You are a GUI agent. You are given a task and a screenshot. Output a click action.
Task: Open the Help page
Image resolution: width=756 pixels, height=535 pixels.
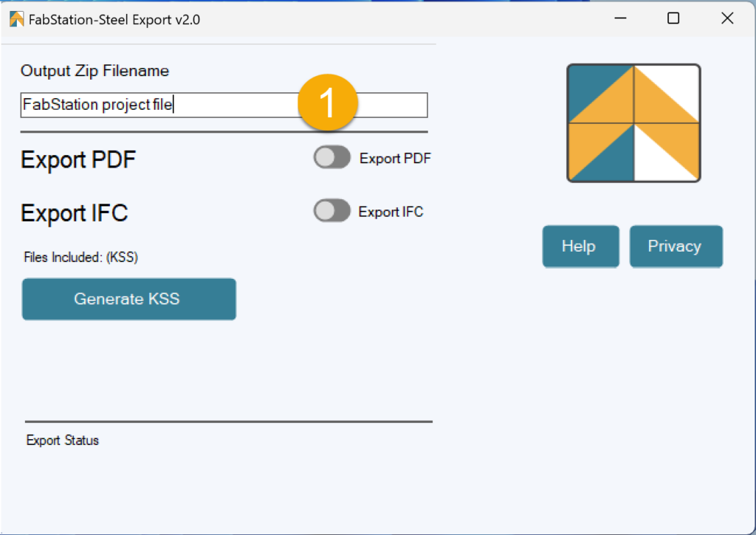[580, 246]
